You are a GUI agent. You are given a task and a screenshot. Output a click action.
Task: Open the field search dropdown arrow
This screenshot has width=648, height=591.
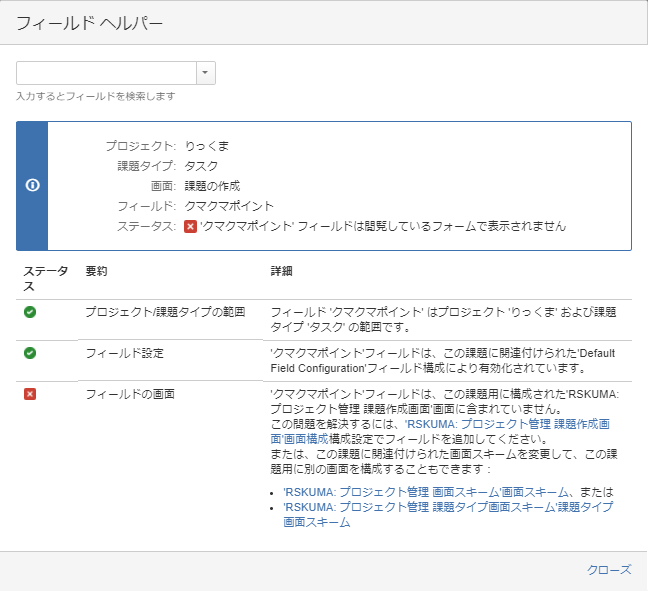(x=205, y=73)
